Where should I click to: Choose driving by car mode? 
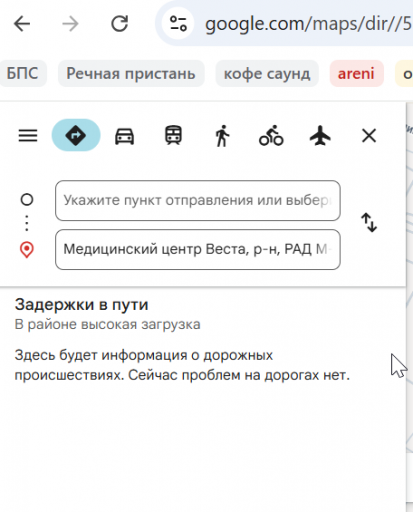(x=125, y=136)
